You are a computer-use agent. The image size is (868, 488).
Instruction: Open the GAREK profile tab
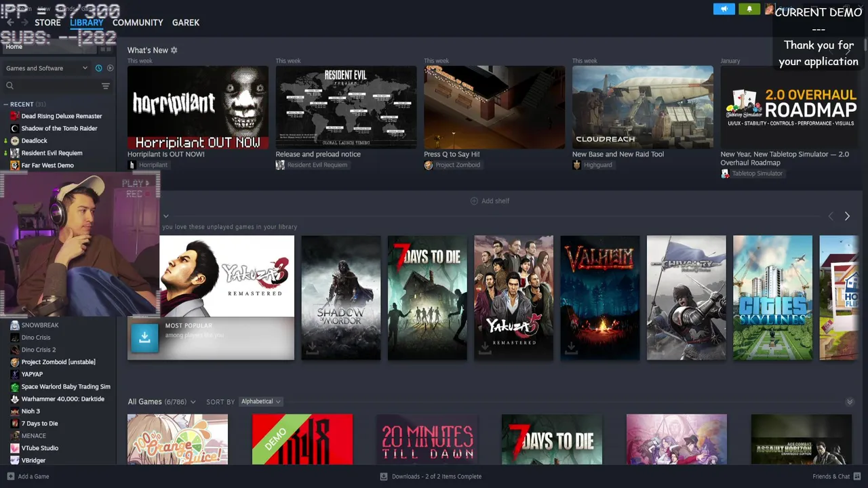pos(186,22)
